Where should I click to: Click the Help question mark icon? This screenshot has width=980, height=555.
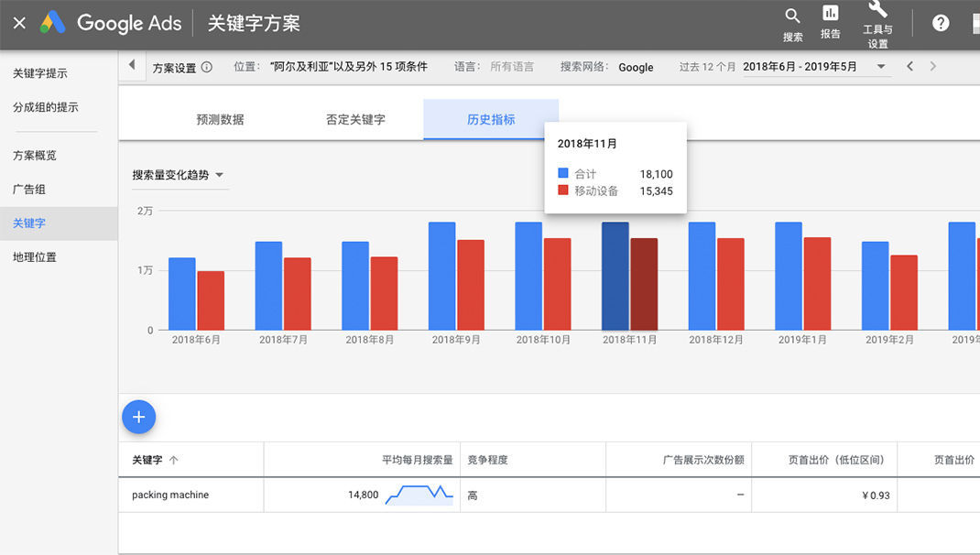pyautogui.click(x=941, y=23)
